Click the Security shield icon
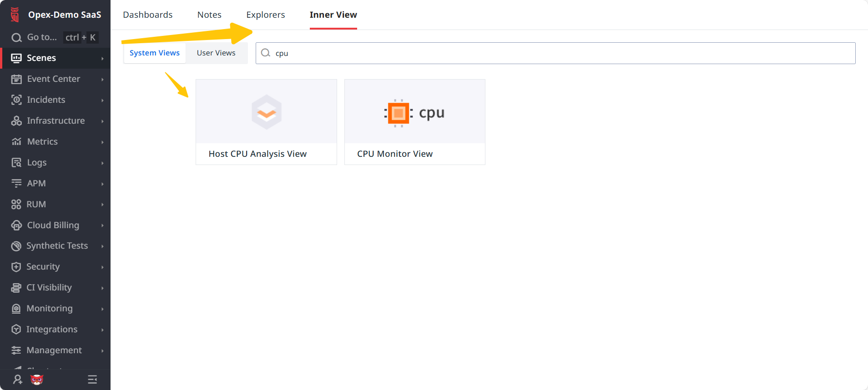This screenshot has height=390, width=868. click(x=16, y=267)
